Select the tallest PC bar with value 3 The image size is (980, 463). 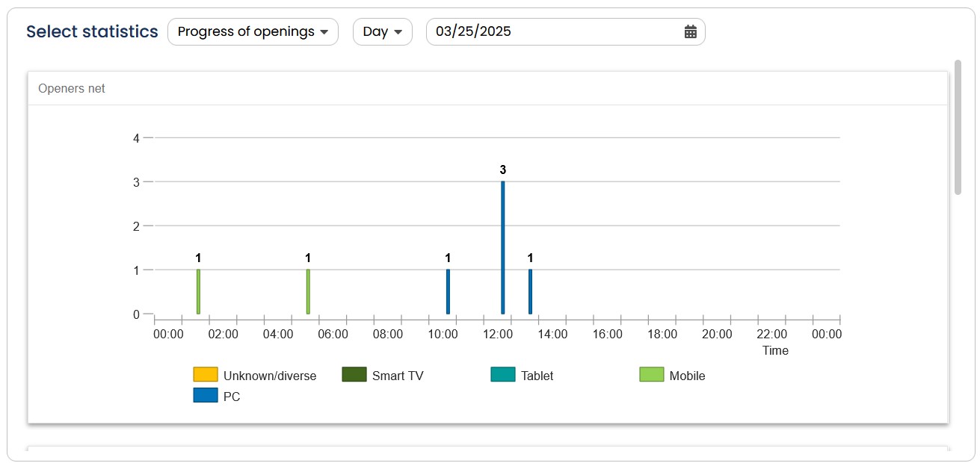click(503, 248)
